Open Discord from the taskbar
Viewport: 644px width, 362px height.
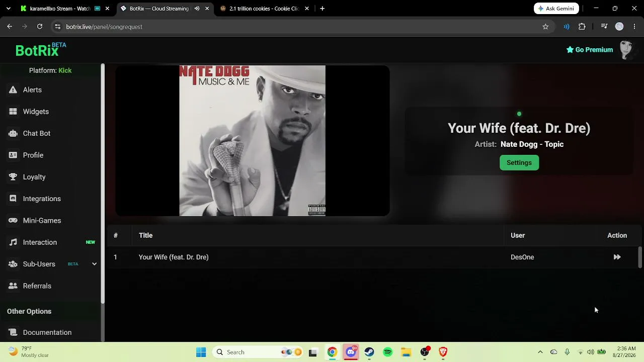(351, 352)
